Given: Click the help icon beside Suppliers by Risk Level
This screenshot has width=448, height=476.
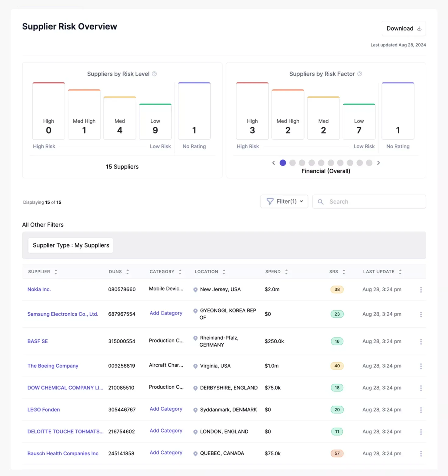Looking at the screenshot, I should point(154,74).
